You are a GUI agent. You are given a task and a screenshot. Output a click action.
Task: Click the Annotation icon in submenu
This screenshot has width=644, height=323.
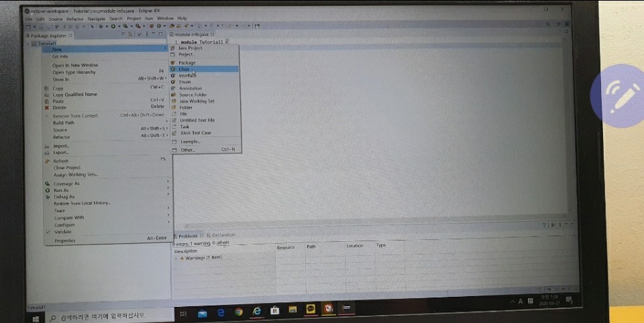pos(173,88)
